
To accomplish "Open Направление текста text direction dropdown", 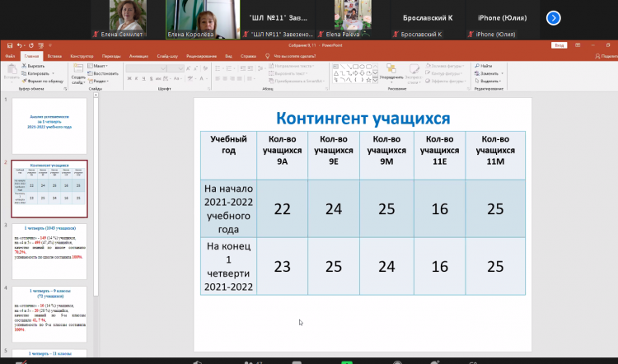I will tap(291, 66).
